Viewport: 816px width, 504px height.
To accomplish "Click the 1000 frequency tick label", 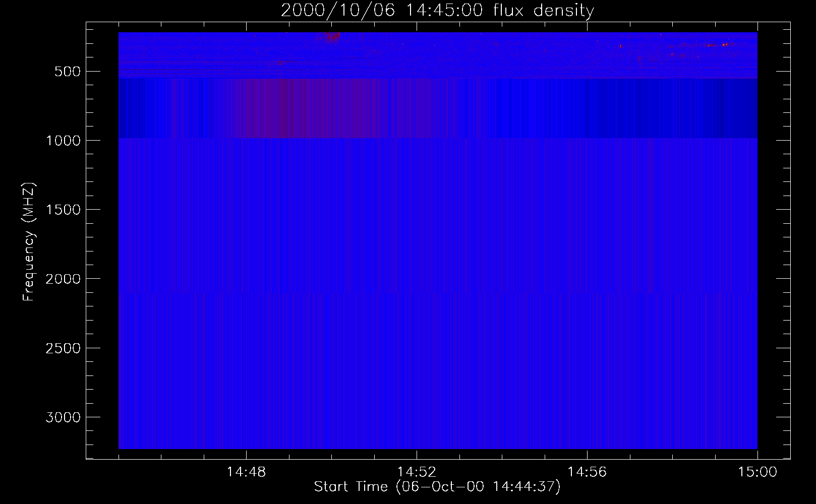I will [63, 141].
